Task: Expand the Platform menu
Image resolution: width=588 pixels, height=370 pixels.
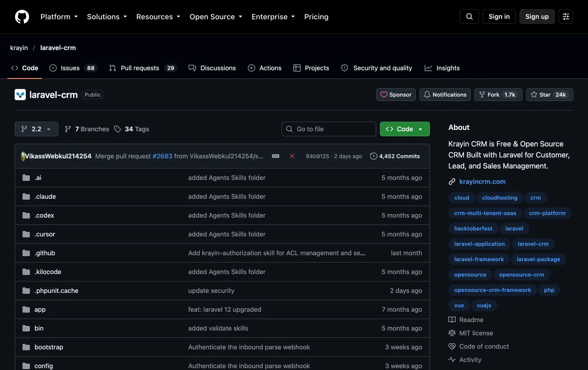Action: click(x=59, y=17)
